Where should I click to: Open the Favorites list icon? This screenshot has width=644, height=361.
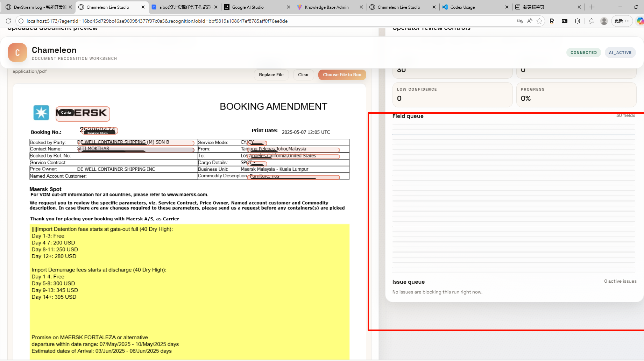click(592, 21)
